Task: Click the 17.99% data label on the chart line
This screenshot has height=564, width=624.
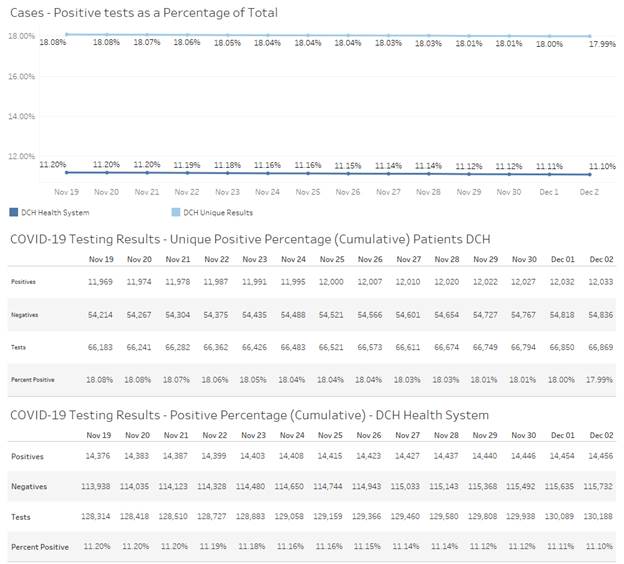Action: click(x=602, y=44)
